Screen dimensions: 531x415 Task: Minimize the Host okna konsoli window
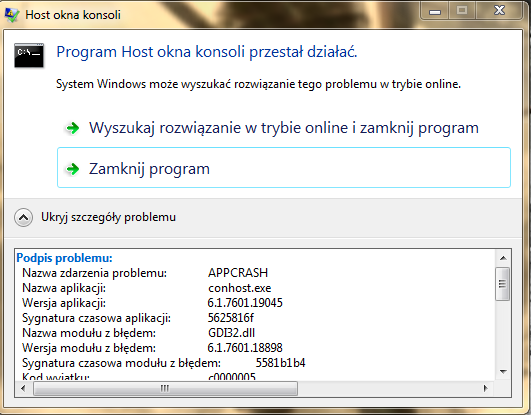pos(435,12)
